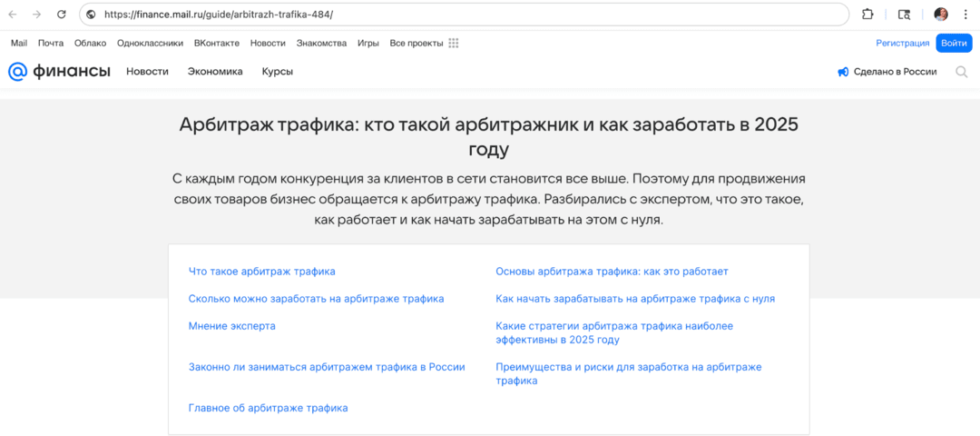The width and height of the screenshot is (980, 436).
Task: Click the intro paragraph starting С каждым годом
Action: [x=489, y=200]
